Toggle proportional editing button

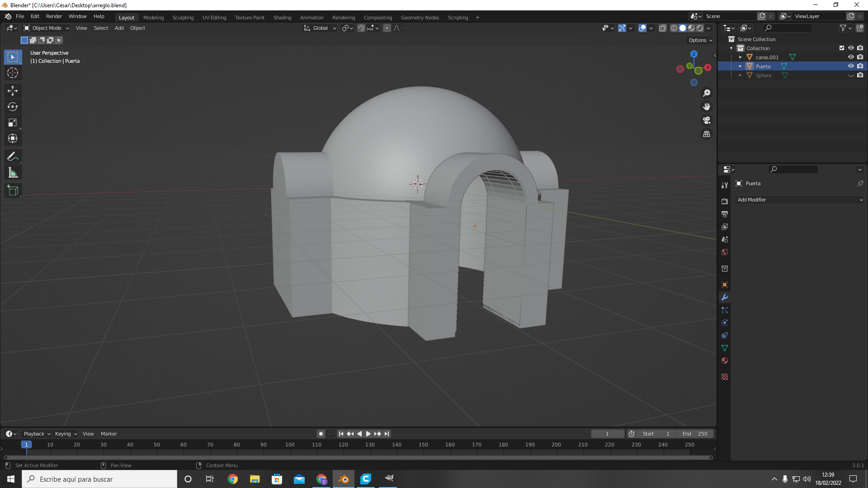[x=387, y=28]
